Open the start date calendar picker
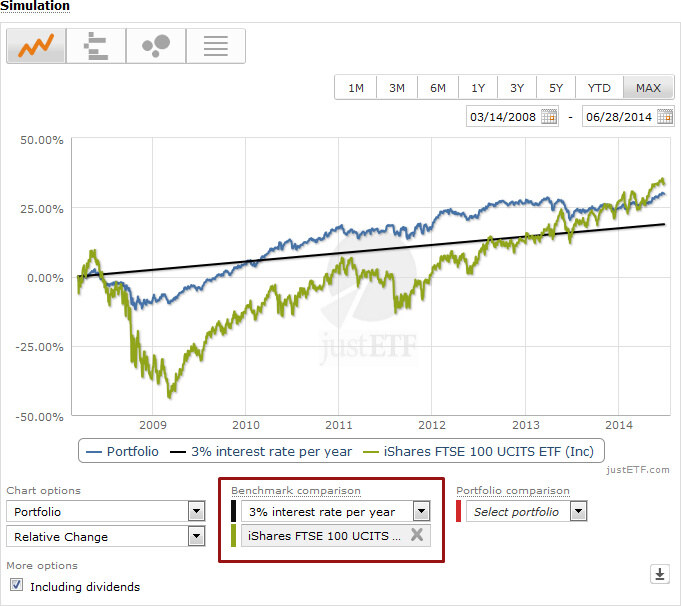681x606 pixels. [x=549, y=117]
